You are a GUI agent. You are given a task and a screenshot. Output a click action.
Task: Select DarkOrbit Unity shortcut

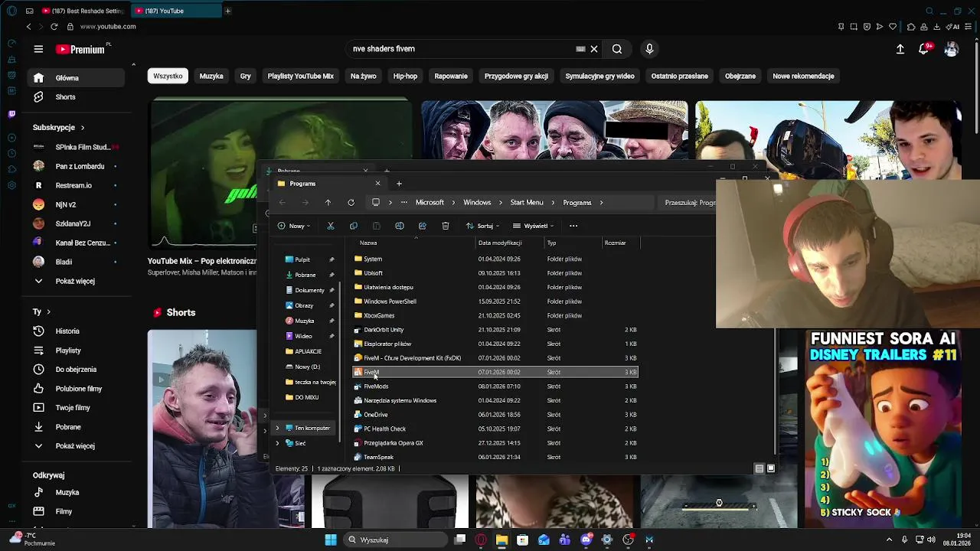click(x=495, y=330)
